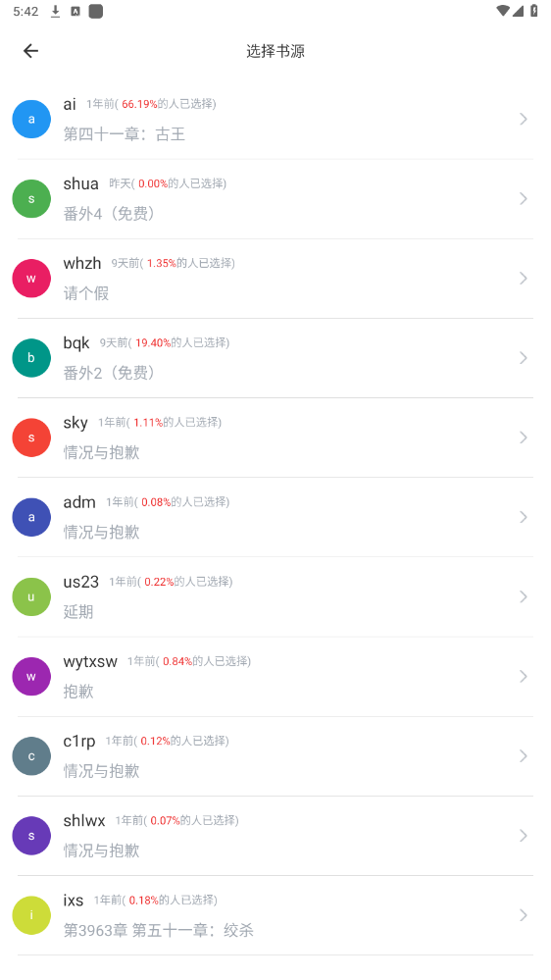Tap the indigo 'a' avatar for adm

(31, 517)
